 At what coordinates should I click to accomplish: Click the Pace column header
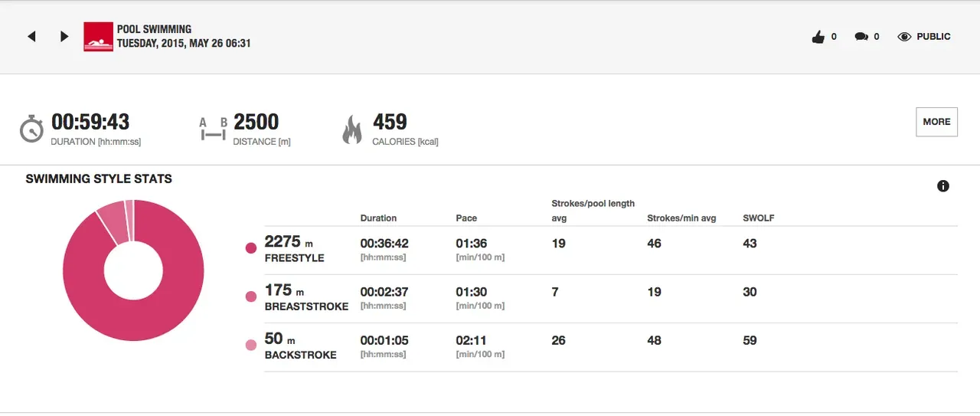(x=466, y=218)
